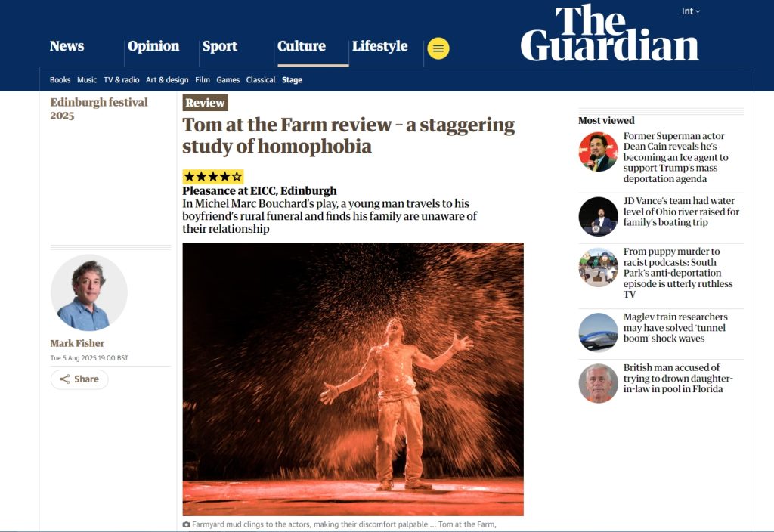Screen dimensions: 774x532
Task: Click the share icon under the author
Action: [x=65, y=379]
